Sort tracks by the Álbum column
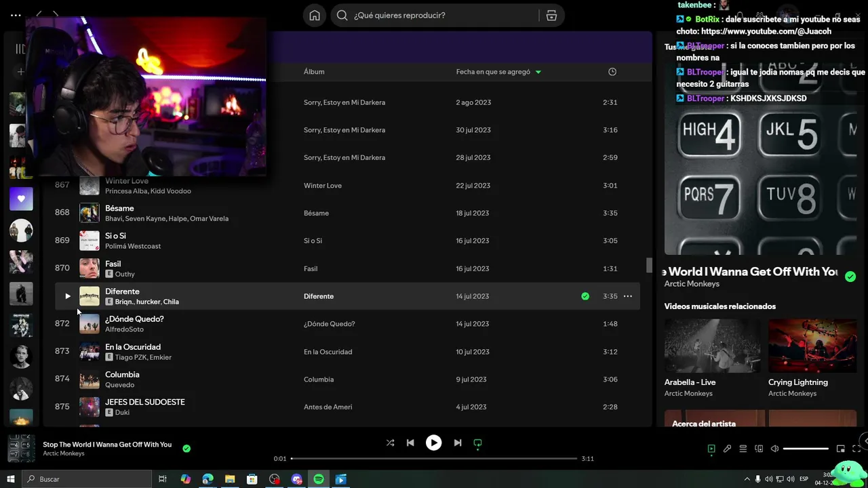This screenshot has width=868, height=488. [314, 72]
